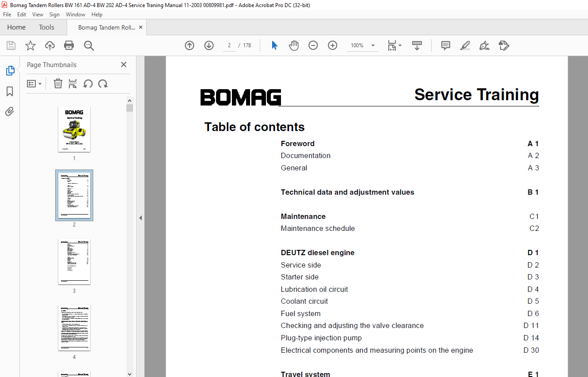The image size is (588, 377).
Task: Click thumbnails scrollbar up arrow
Action: pos(129,100)
